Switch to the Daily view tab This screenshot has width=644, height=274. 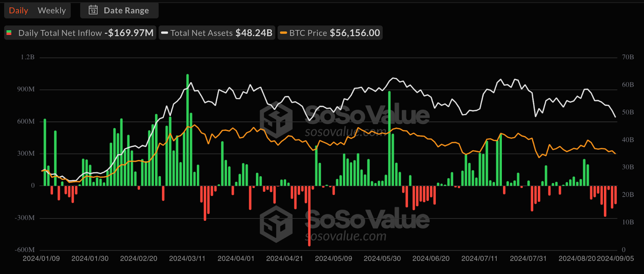[19, 10]
